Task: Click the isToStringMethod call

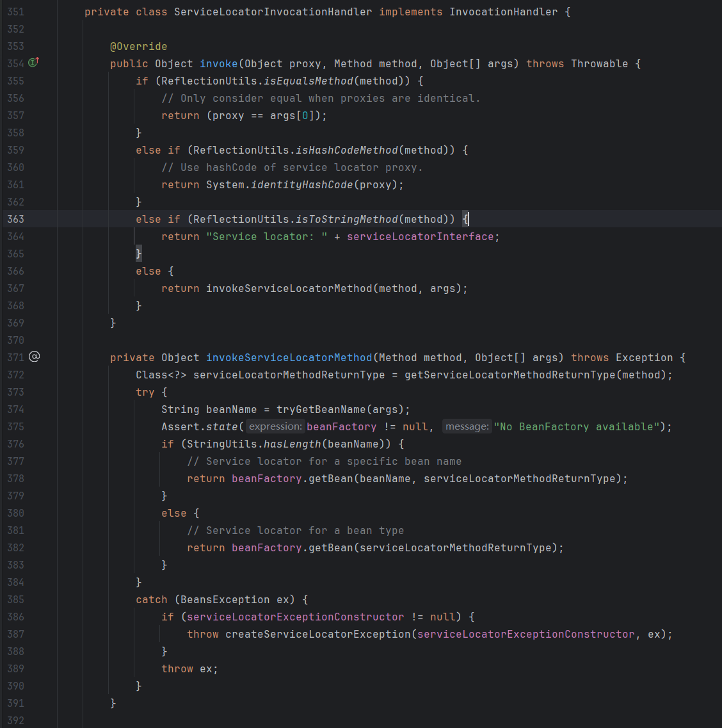Action: point(346,219)
